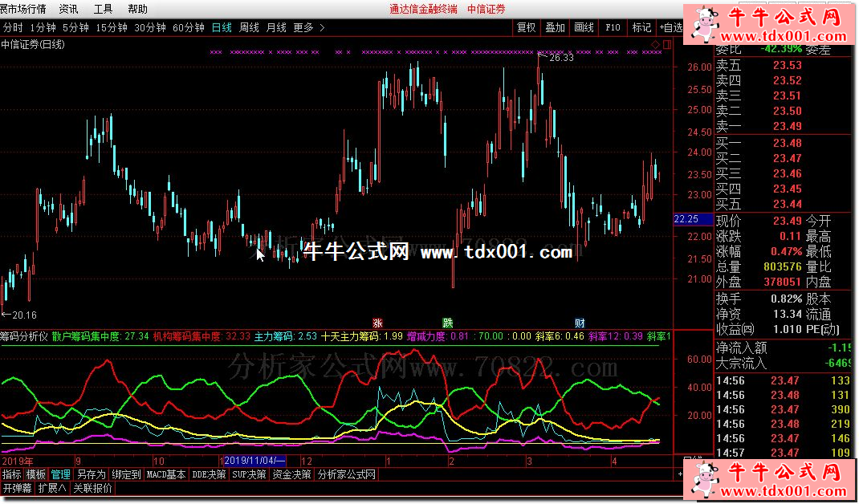Select DDE决策 indicator tab
Viewport: 859px width, 504px height.
210,474
